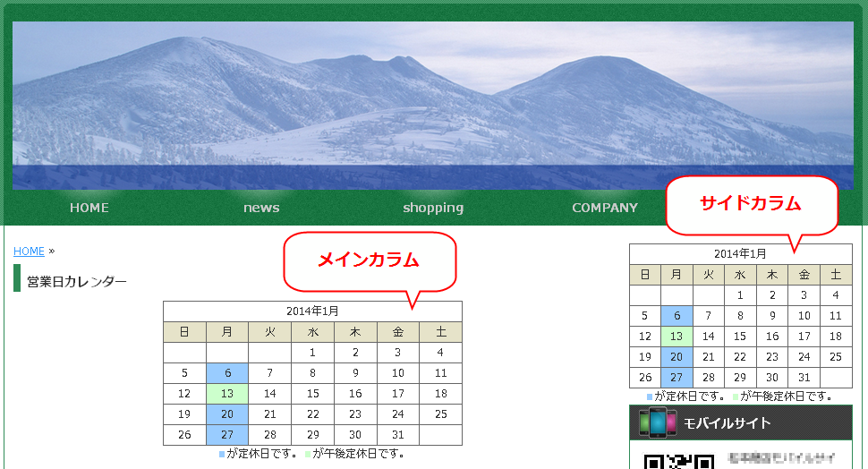This screenshot has width=868, height=469.
Task: Click the 月 header in the sidebar calendar
Action: 677,275
